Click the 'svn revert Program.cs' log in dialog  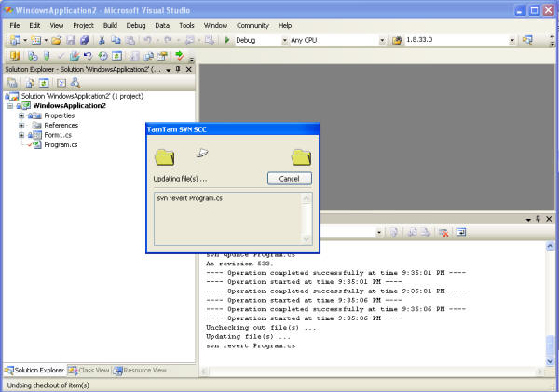tap(189, 198)
